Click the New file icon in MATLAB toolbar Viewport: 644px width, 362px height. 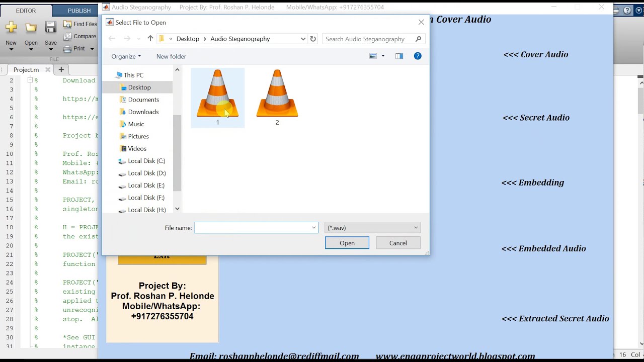point(11,28)
